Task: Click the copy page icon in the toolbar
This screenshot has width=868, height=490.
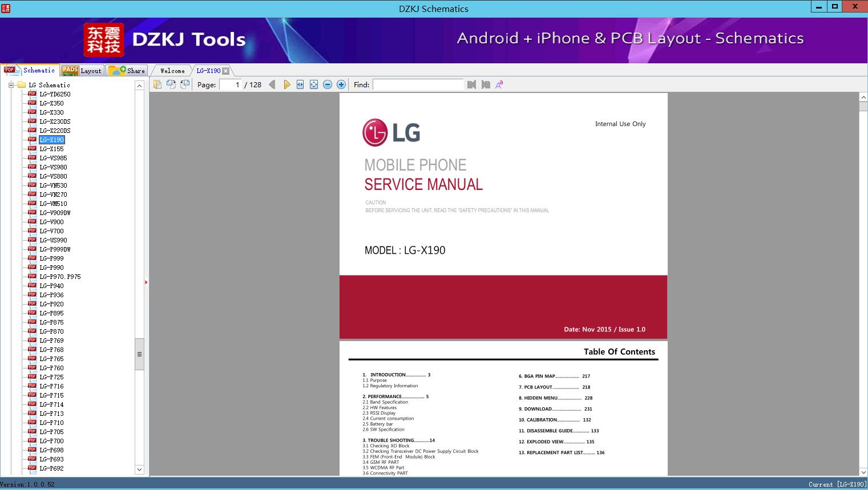Action: tap(157, 84)
